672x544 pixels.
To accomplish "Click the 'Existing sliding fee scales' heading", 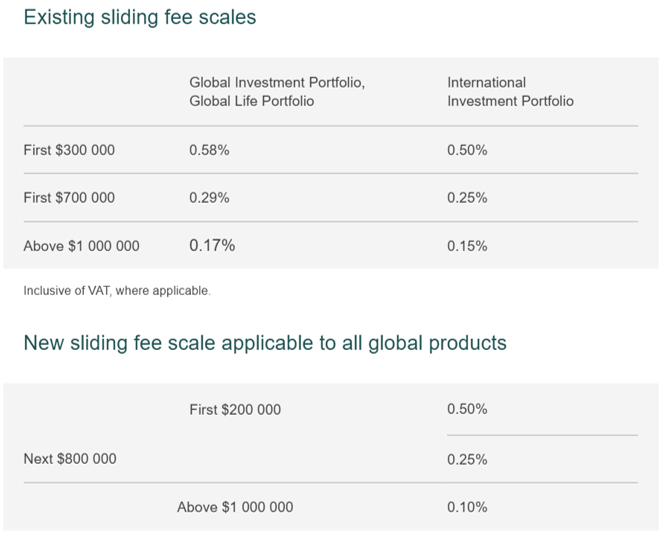I will (140, 18).
